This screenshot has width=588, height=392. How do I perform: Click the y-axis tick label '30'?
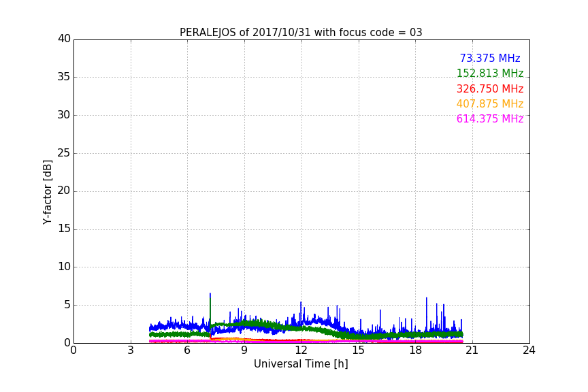pyautogui.click(x=64, y=115)
